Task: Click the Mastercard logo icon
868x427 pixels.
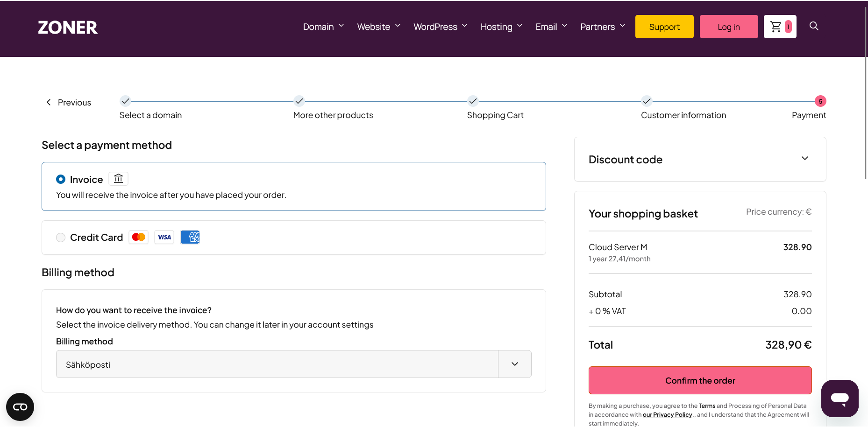Action: pyautogui.click(x=139, y=237)
